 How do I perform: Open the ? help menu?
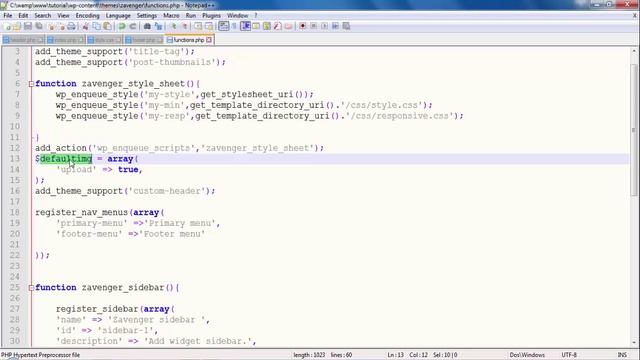point(256,16)
